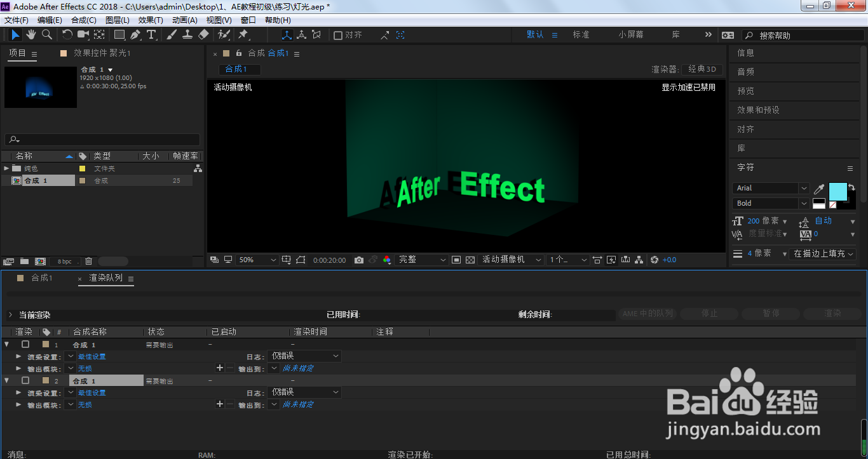Open the 文件(F) menu
This screenshot has width=868, height=459.
point(16,20)
